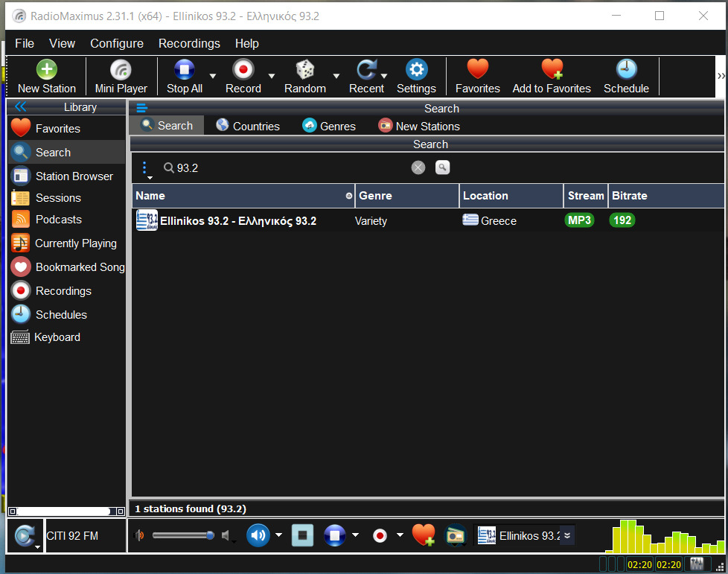
Task: Sort stations by Stream column header
Action: pos(586,196)
